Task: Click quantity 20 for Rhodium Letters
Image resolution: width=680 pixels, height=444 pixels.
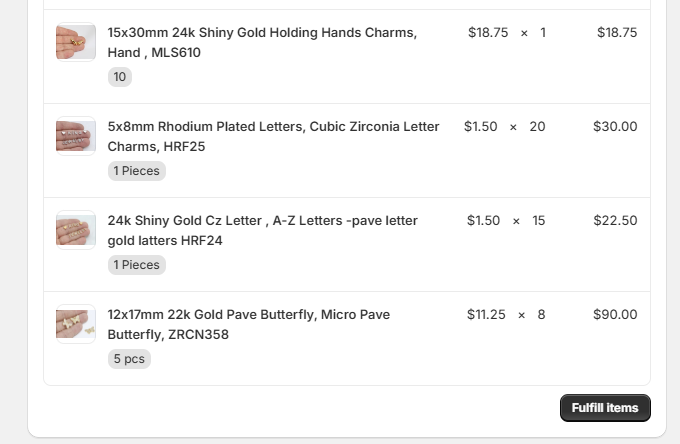Action: (x=537, y=126)
